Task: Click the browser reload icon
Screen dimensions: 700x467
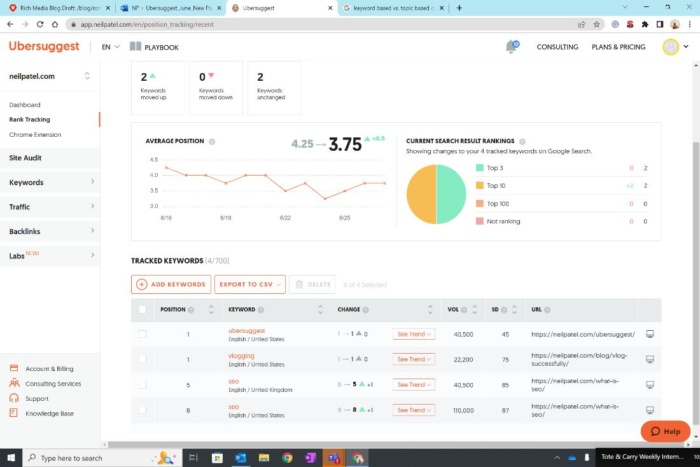Action: (x=40, y=24)
